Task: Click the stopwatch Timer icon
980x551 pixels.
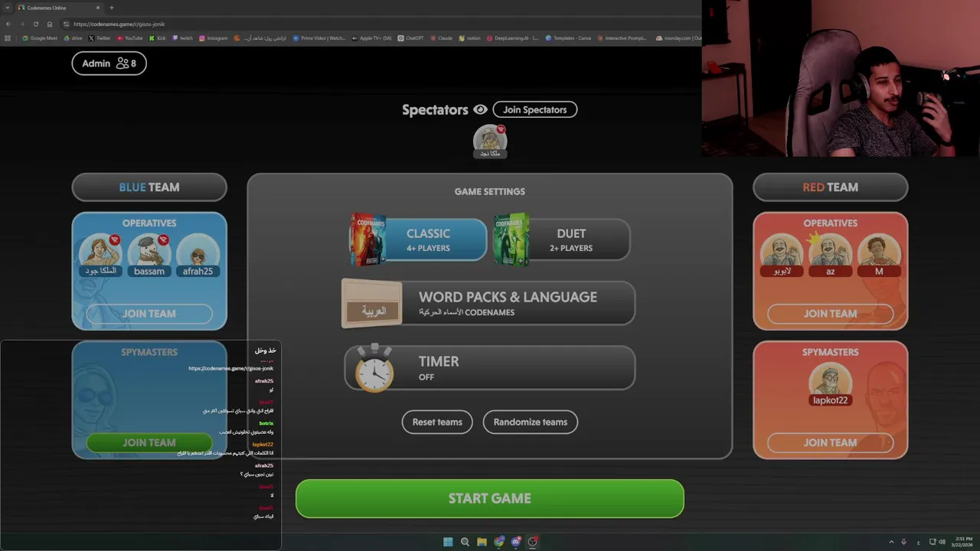Action: [374, 368]
